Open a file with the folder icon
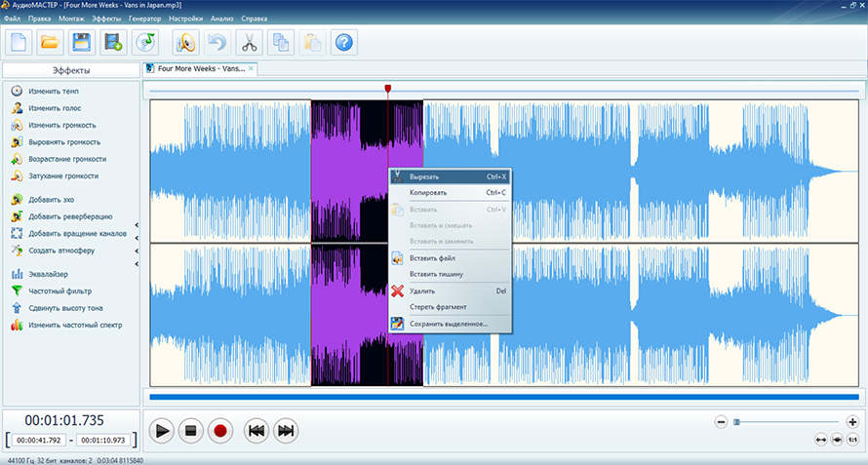The image size is (868, 465). click(x=50, y=42)
